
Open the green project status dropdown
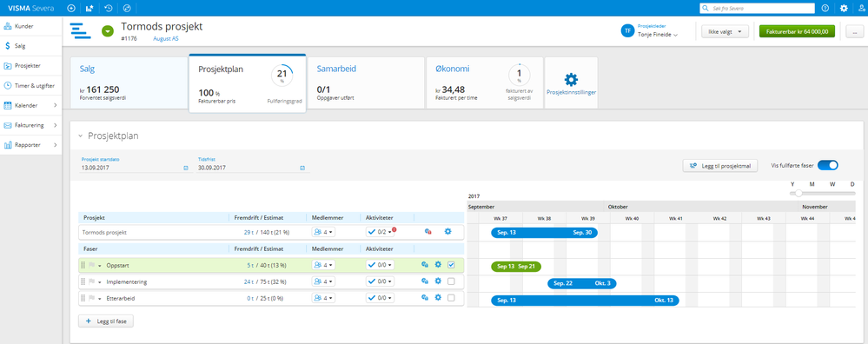(108, 31)
